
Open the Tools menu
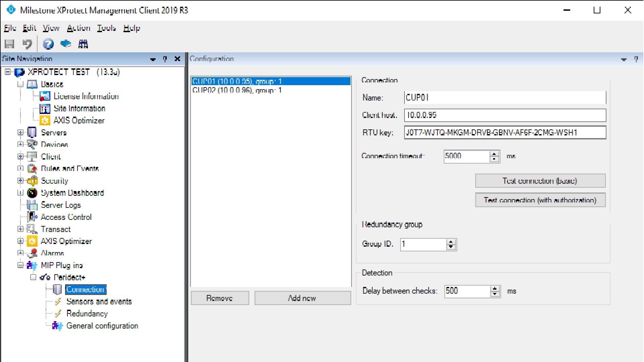106,28
